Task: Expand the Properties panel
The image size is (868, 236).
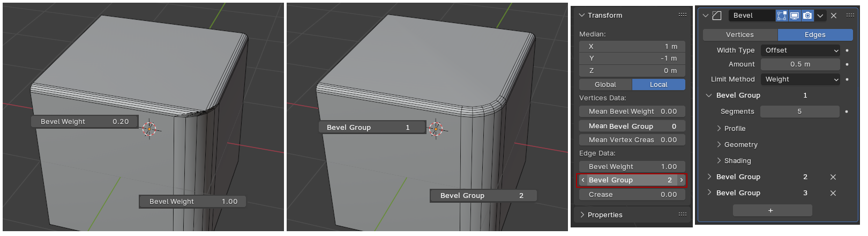Action: (582, 215)
